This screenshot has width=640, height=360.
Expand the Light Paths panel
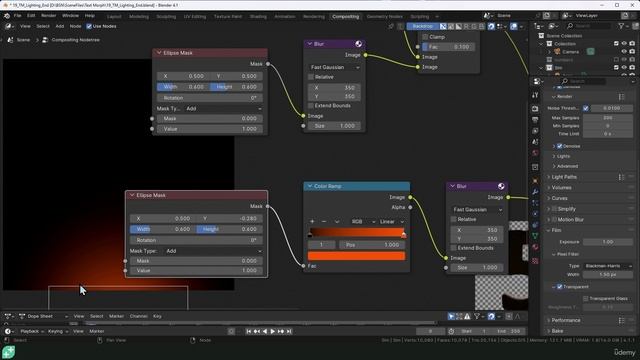click(x=564, y=177)
